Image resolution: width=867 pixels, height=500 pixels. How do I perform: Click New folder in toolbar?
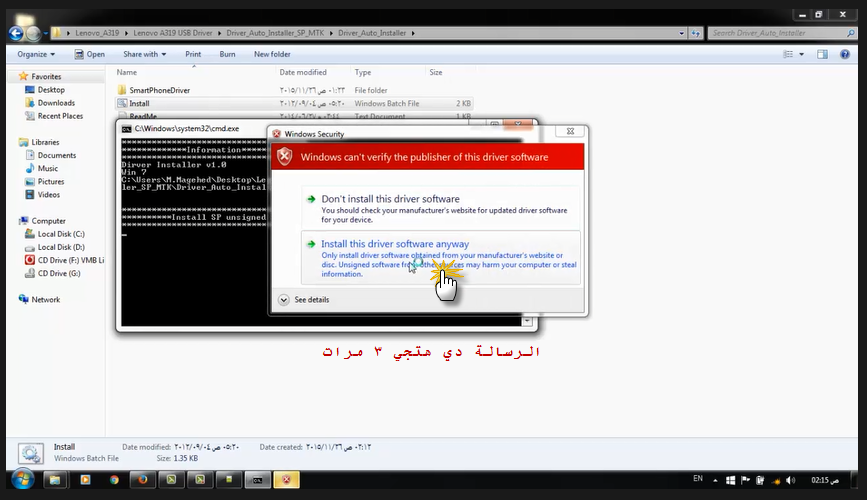tap(272, 54)
